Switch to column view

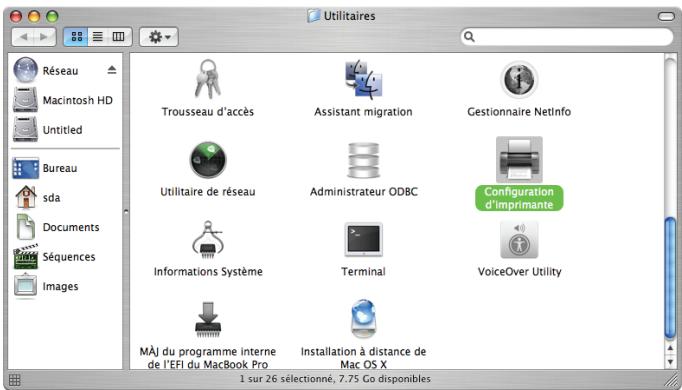point(119,37)
